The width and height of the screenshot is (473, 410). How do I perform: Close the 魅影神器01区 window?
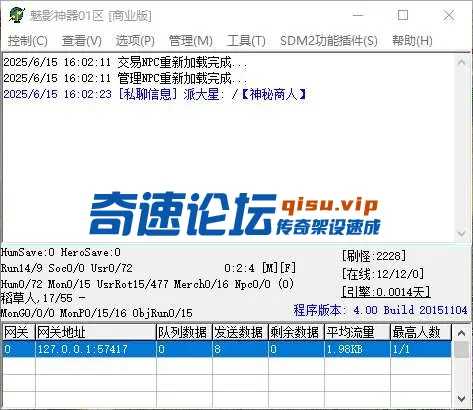click(449, 15)
